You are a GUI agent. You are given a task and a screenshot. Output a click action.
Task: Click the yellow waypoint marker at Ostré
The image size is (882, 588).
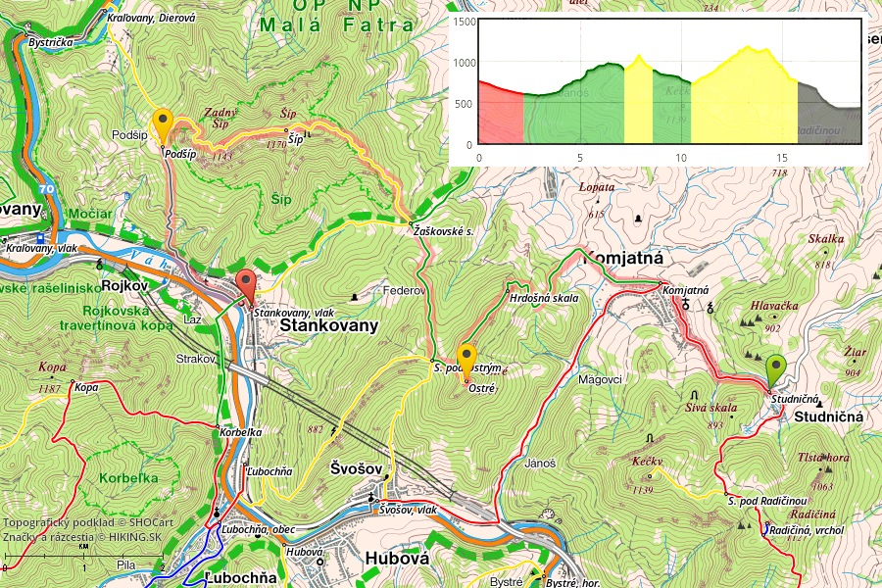pos(467,360)
